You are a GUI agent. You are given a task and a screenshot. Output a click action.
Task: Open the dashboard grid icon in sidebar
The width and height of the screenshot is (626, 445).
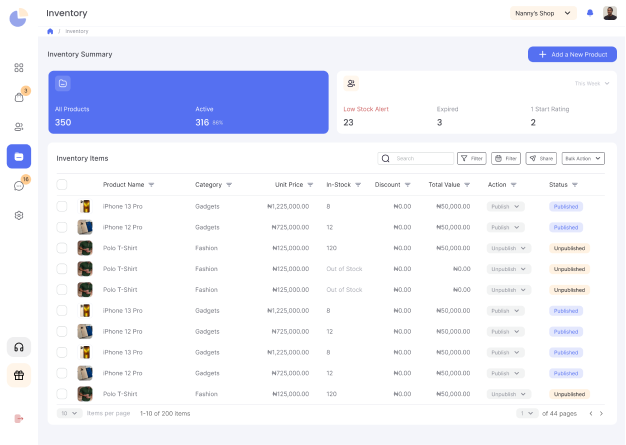(x=19, y=67)
